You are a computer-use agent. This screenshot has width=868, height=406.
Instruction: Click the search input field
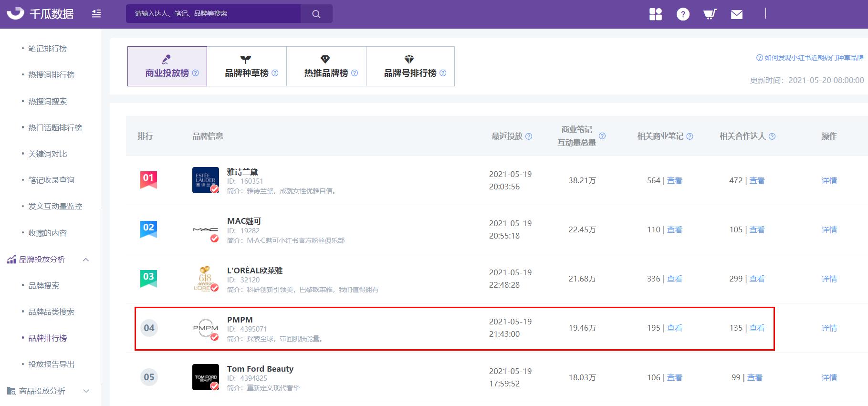(213, 14)
